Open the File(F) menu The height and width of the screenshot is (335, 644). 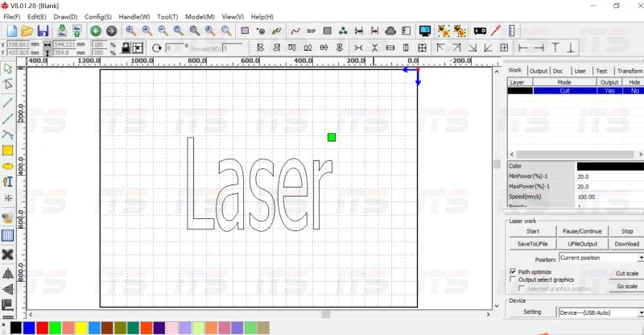tap(12, 17)
